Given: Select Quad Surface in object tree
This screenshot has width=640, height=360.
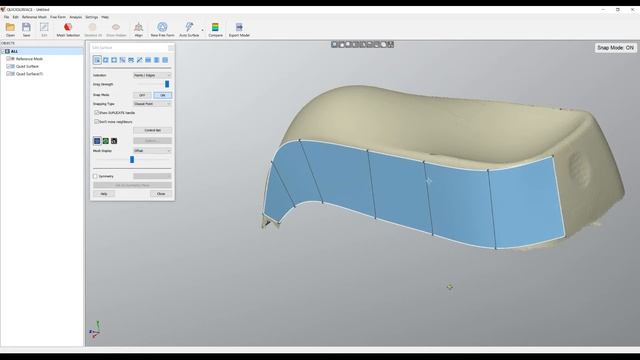Looking at the screenshot, I should click(27, 66).
